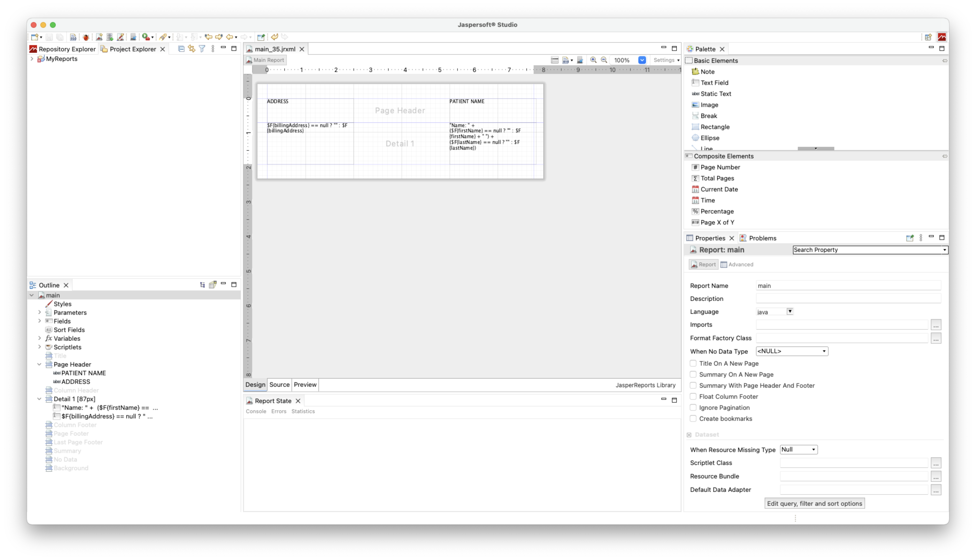The width and height of the screenshot is (976, 560).
Task: Select the Static Text palette element
Action: (x=715, y=94)
